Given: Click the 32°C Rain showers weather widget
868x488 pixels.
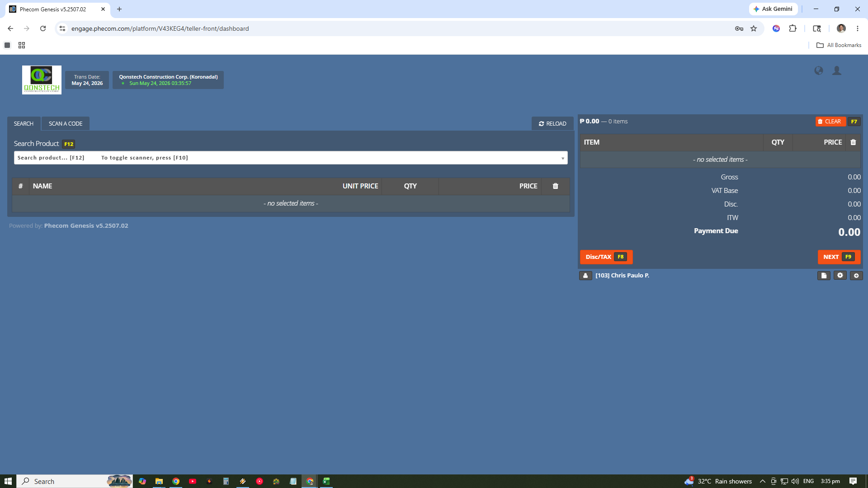Looking at the screenshot, I should pyautogui.click(x=718, y=481).
